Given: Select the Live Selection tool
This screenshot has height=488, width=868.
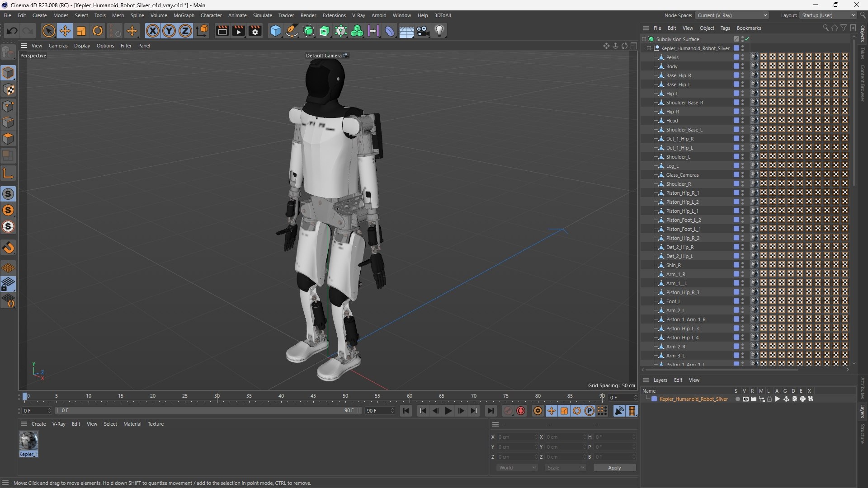Looking at the screenshot, I should point(48,31).
